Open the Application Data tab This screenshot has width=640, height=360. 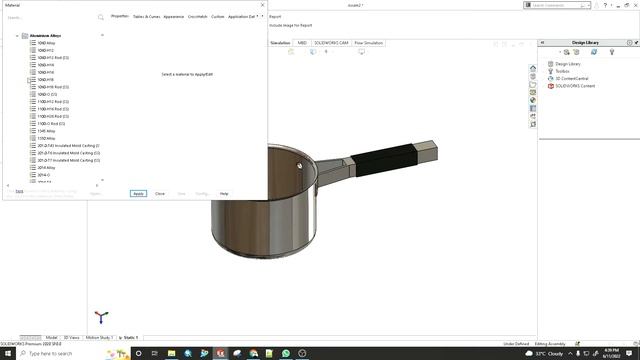242,17
